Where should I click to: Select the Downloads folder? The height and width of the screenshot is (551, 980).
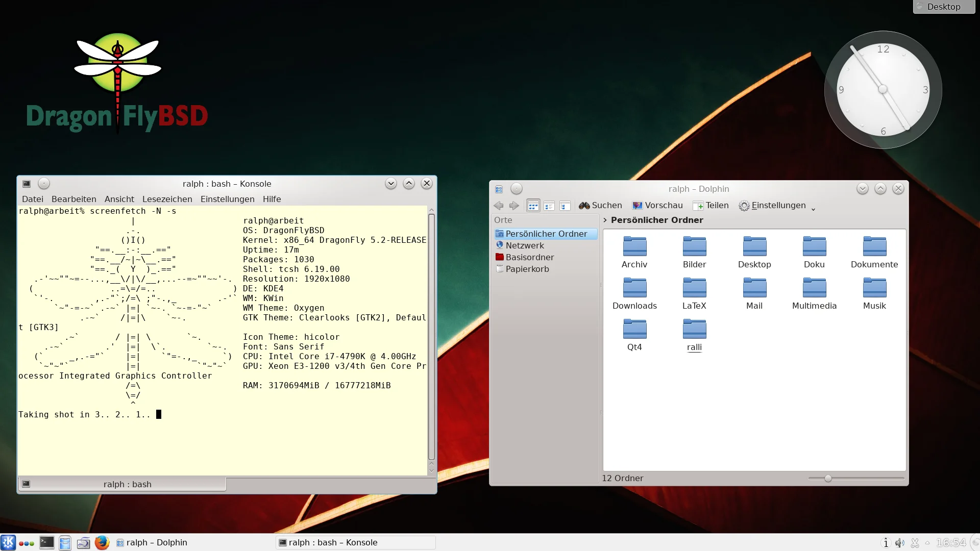pos(634,294)
